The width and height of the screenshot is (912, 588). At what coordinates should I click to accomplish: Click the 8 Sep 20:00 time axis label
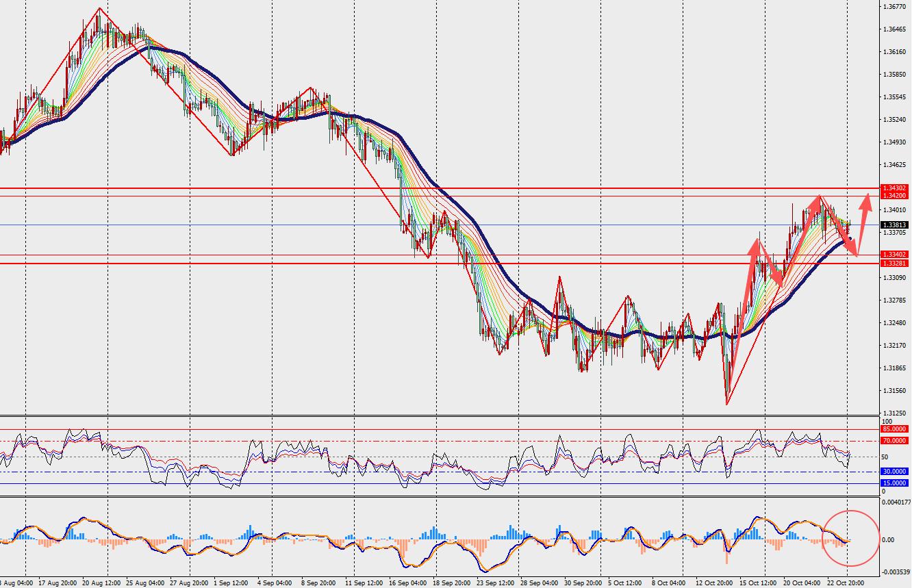click(x=319, y=583)
